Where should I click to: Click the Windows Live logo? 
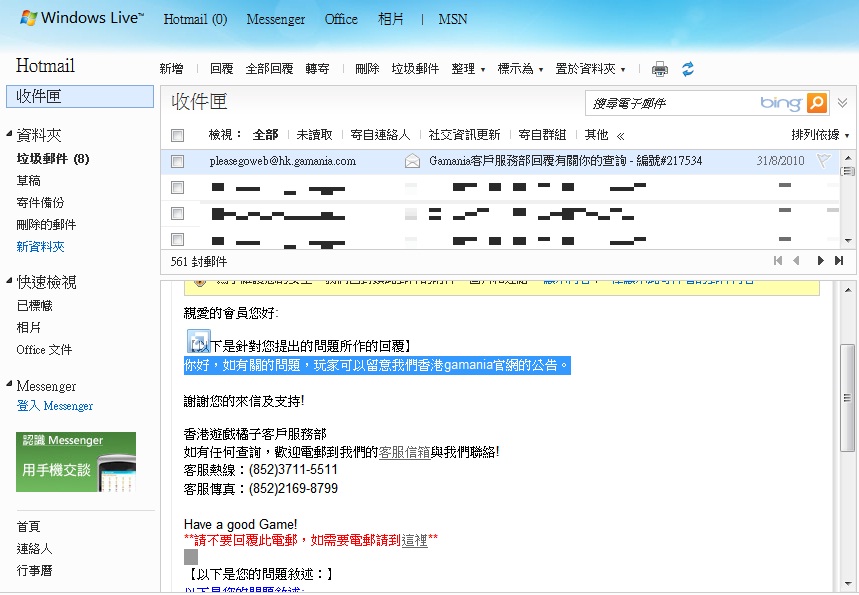(82, 19)
